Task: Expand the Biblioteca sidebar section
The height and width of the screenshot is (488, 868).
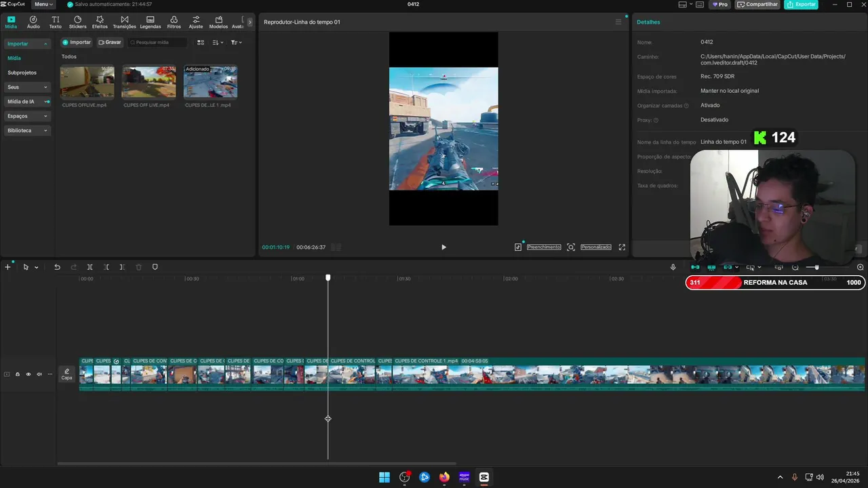Action: (27, 130)
